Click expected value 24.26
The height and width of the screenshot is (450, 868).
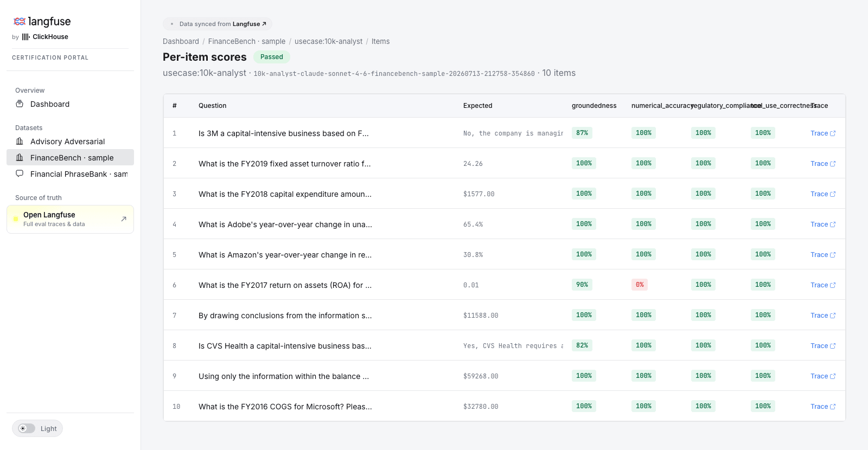click(x=473, y=164)
